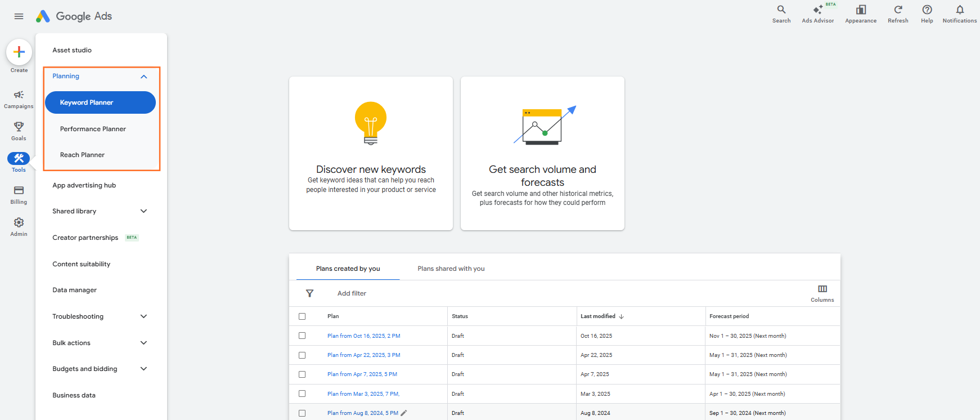Viewport: 980px width, 420px height.
Task: Collapse the Planning section chevron
Action: tap(144, 77)
